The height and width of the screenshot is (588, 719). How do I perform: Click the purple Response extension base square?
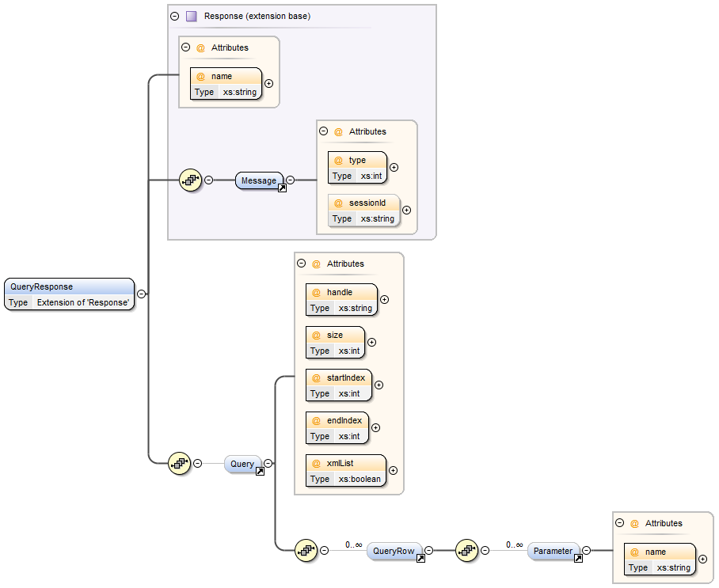coord(191,16)
